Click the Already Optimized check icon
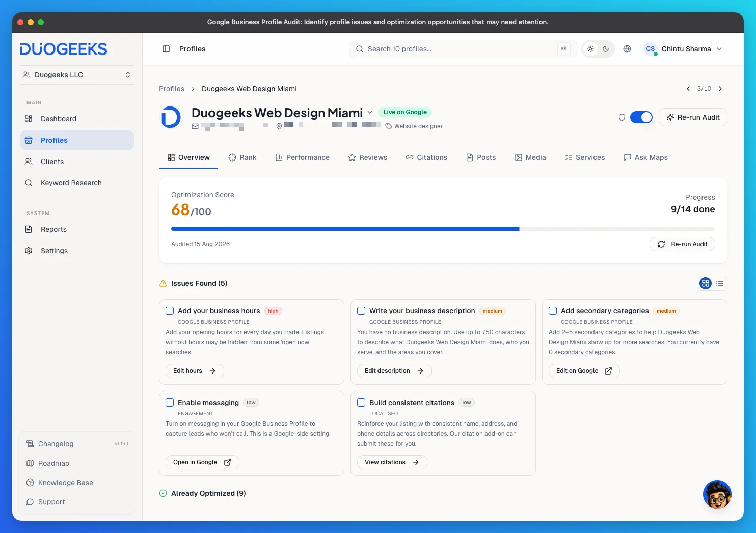This screenshot has width=756, height=533. point(163,493)
